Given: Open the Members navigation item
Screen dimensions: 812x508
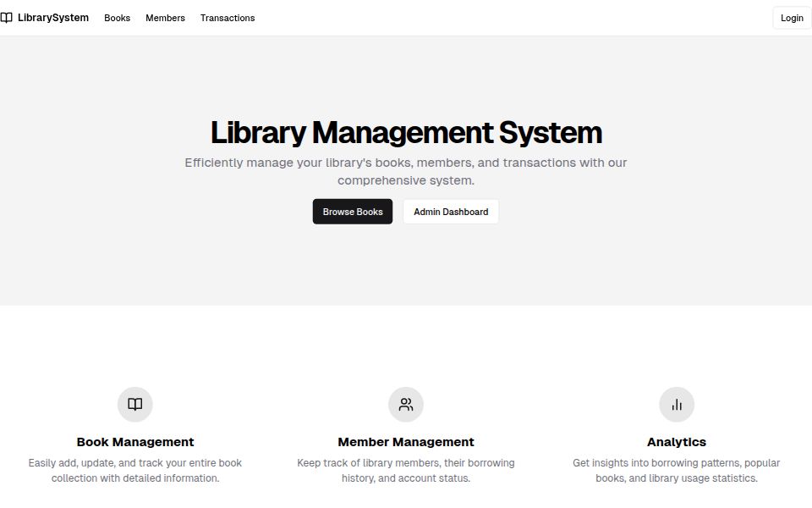Looking at the screenshot, I should (x=165, y=18).
